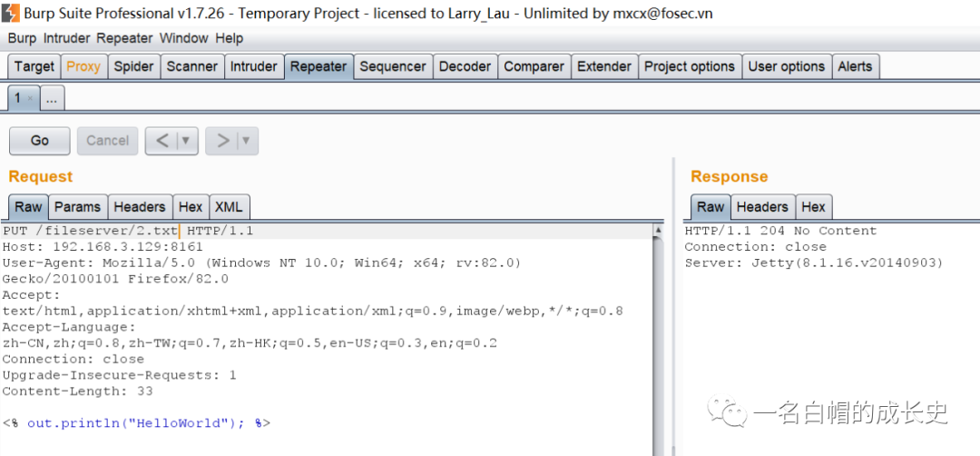Click the zh-CN,zh;q=0.8 language value line

(250, 343)
